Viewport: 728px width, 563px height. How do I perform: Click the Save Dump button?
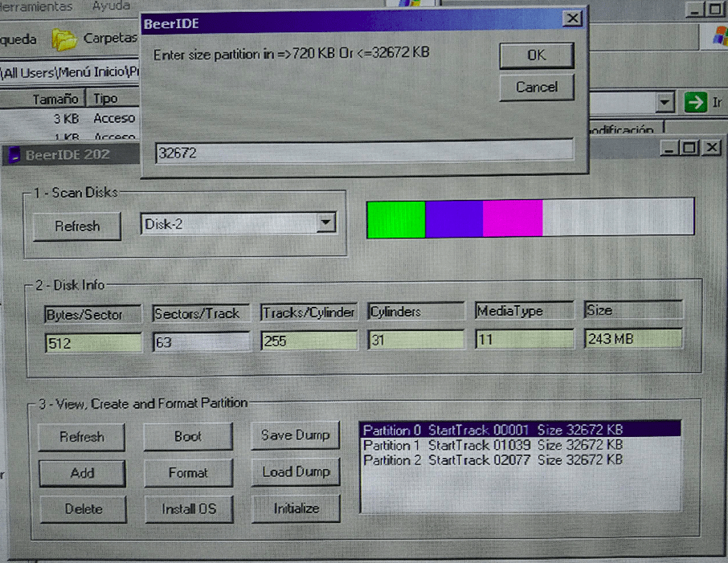tap(295, 435)
